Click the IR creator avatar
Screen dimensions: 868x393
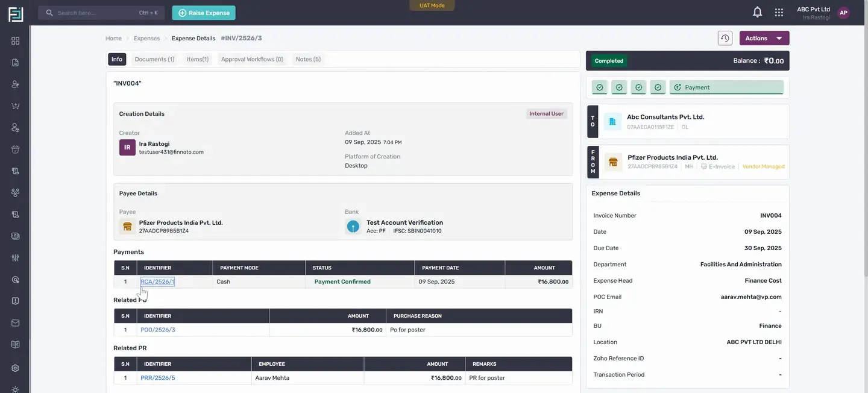[x=127, y=148]
